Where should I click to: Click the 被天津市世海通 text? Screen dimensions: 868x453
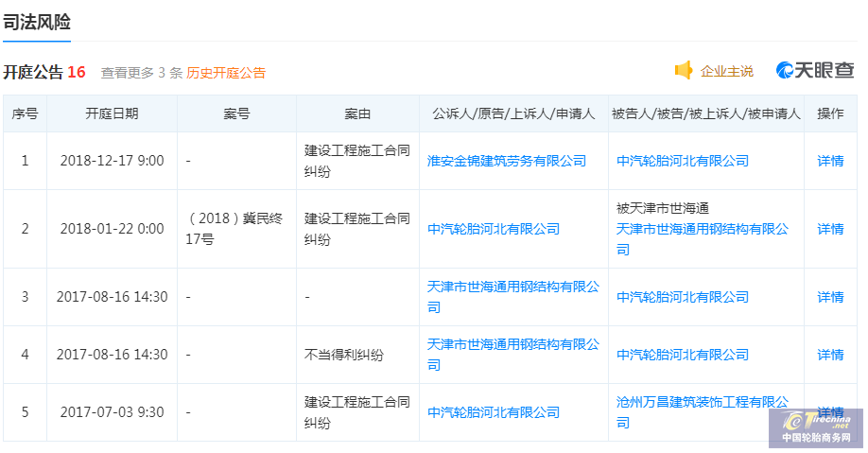pos(663,208)
